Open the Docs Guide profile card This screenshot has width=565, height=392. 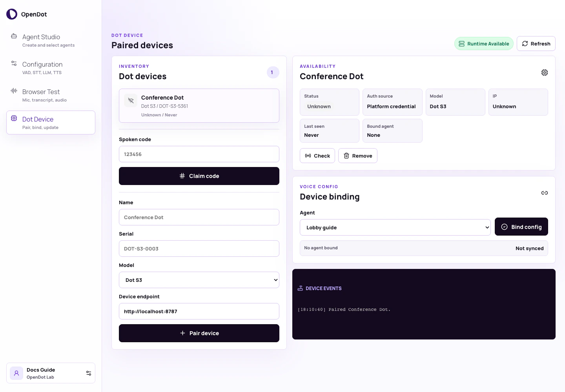pyautogui.click(x=51, y=373)
